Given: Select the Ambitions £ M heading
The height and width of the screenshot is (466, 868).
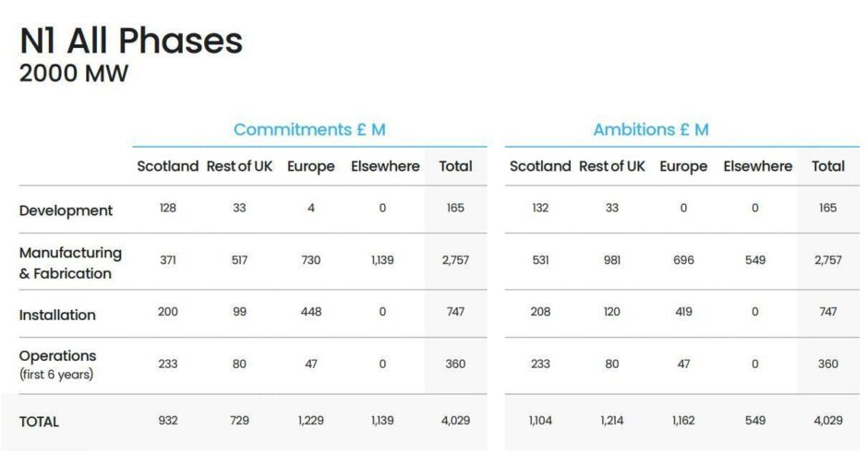Looking at the screenshot, I should [651, 129].
